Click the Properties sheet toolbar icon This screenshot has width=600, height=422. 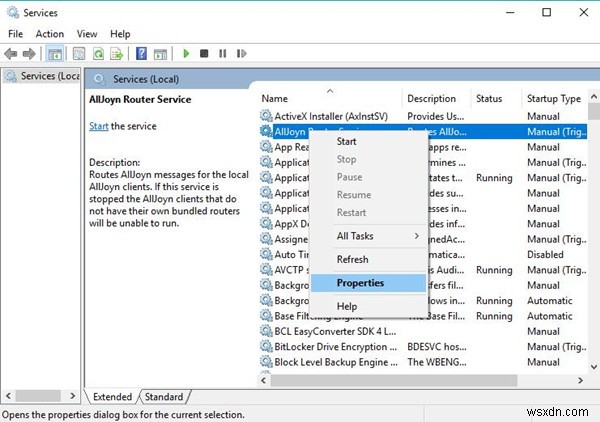pyautogui.click(x=79, y=54)
